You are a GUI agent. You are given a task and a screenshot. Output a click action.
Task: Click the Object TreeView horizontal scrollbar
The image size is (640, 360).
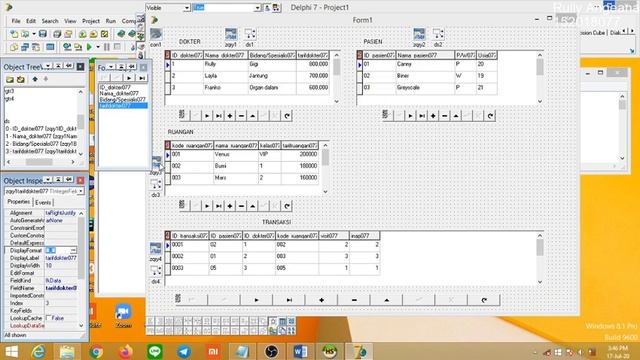coord(40,162)
